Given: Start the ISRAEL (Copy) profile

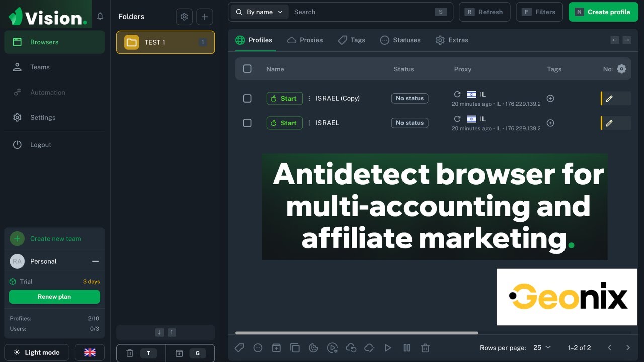Looking at the screenshot, I should [285, 99].
